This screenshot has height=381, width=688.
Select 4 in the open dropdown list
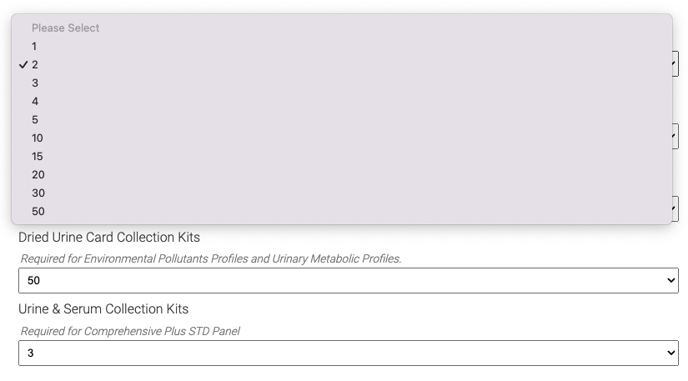[x=342, y=101]
